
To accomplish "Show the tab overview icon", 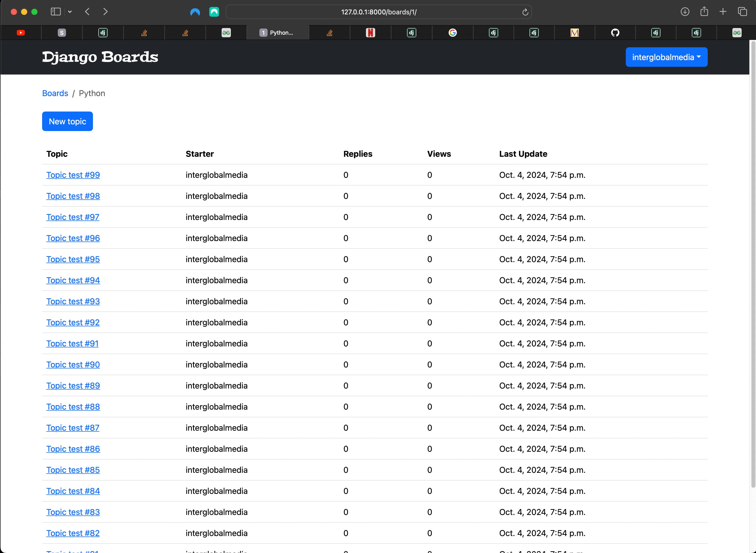I will point(742,12).
